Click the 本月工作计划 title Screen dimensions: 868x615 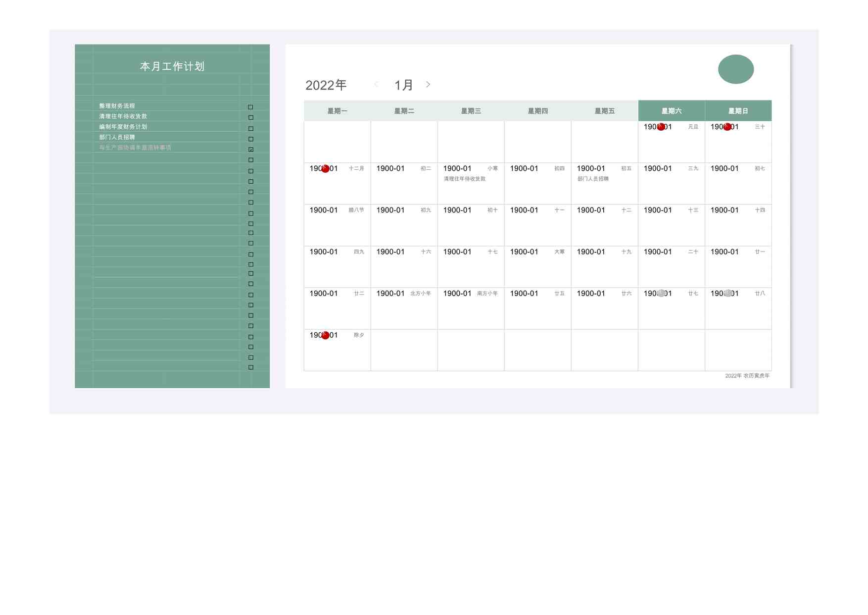pyautogui.click(x=172, y=66)
